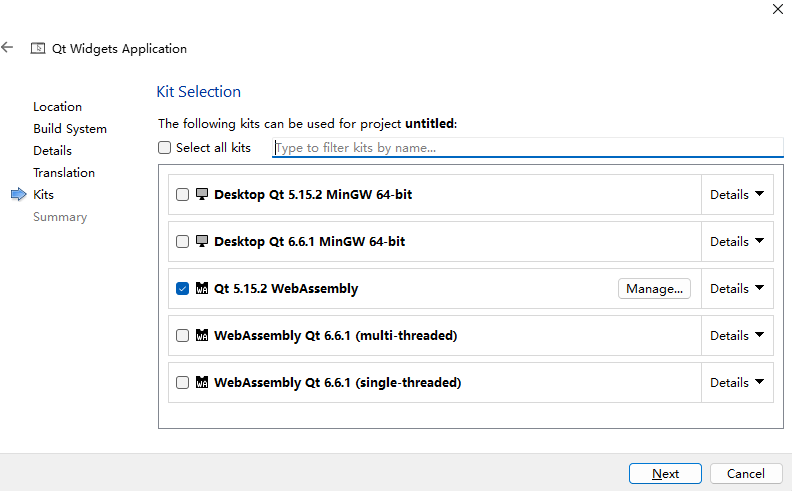792x491 pixels.
Task: Click the desktop monitor icon for Qt 6.6.1 MinGW
Action: pyautogui.click(x=202, y=241)
